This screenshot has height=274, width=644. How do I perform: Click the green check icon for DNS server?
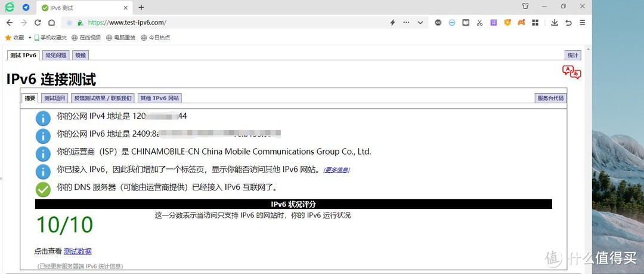[43, 189]
